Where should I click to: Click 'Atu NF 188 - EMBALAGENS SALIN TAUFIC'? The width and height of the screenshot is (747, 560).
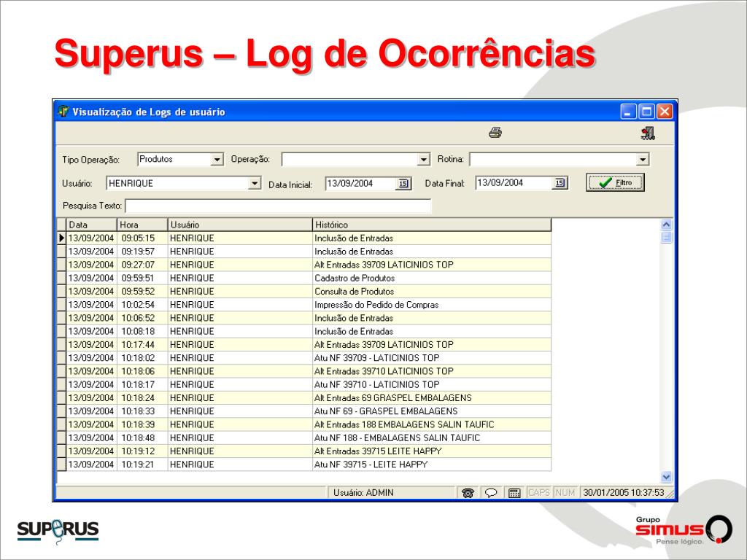[398, 438]
